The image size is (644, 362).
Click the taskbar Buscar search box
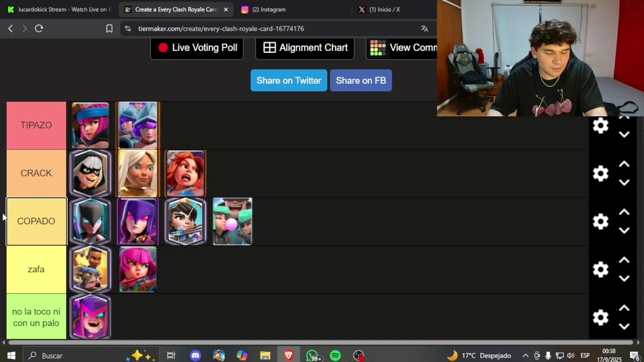(91, 355)
